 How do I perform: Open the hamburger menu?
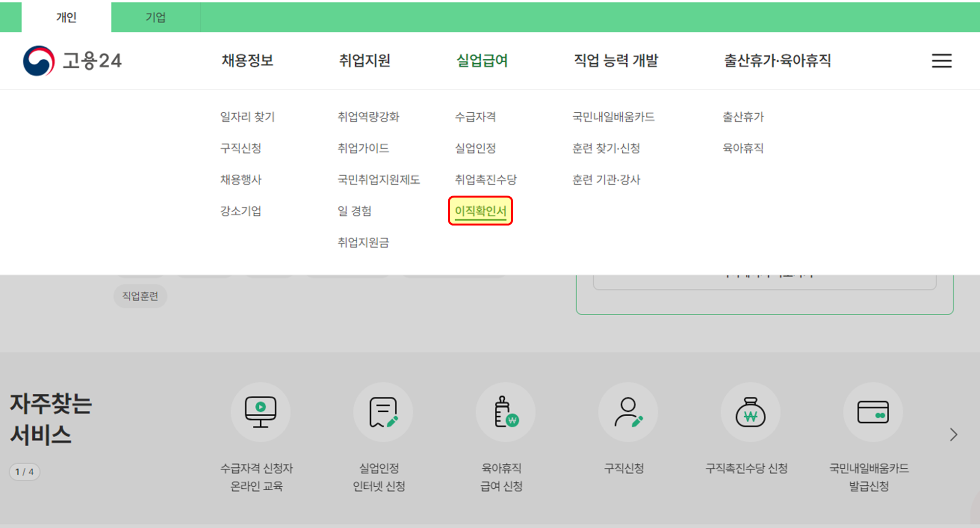[941, 61]
